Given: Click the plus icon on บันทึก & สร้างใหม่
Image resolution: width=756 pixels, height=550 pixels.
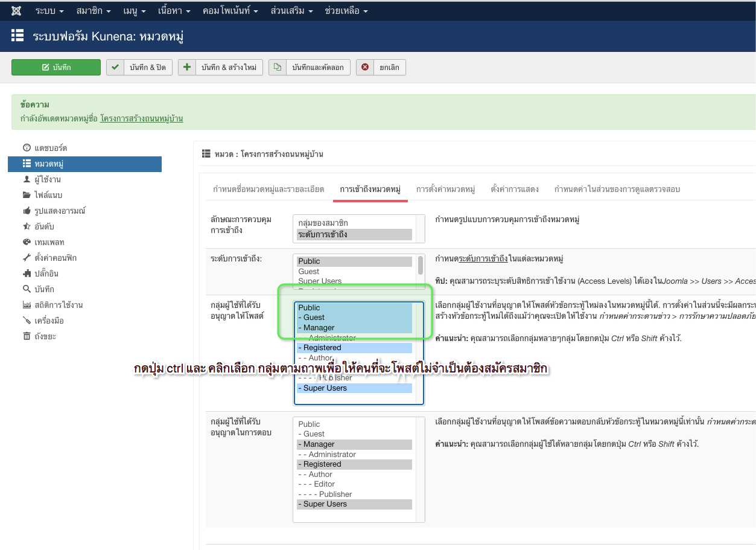Looking at the screenshot, I should click(x=187, y=67).
